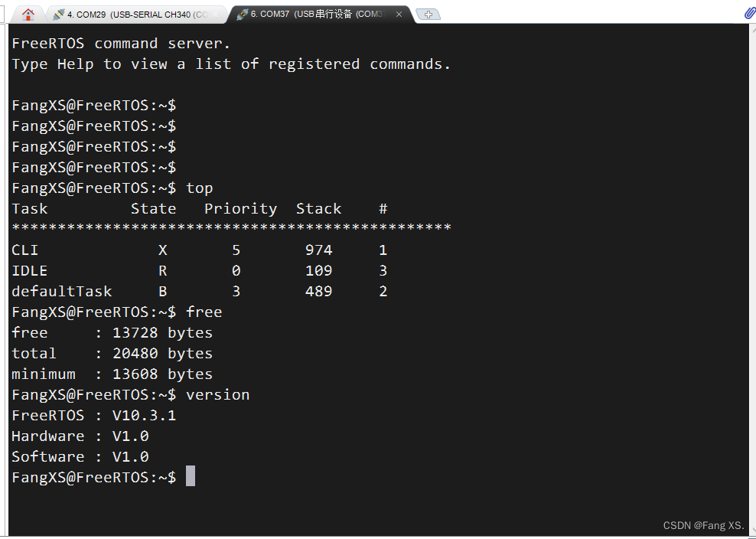Click the 'version' command text

[218, 394]
